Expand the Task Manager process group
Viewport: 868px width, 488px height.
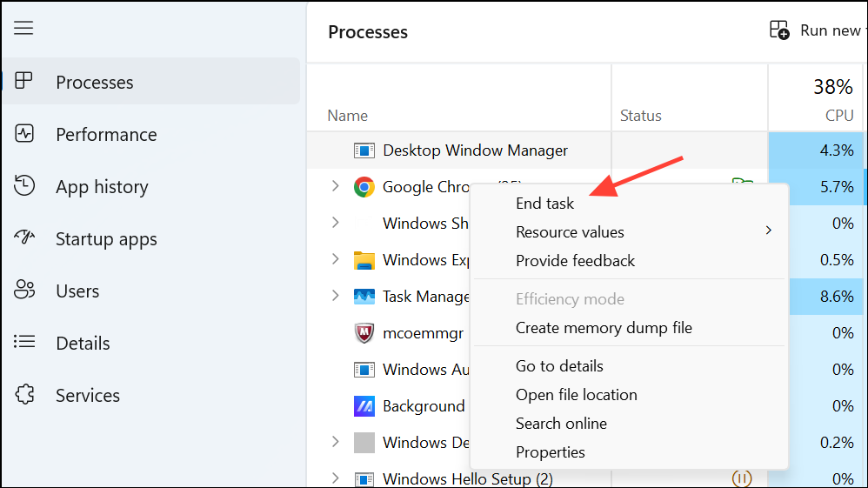(x=336, y=296)
